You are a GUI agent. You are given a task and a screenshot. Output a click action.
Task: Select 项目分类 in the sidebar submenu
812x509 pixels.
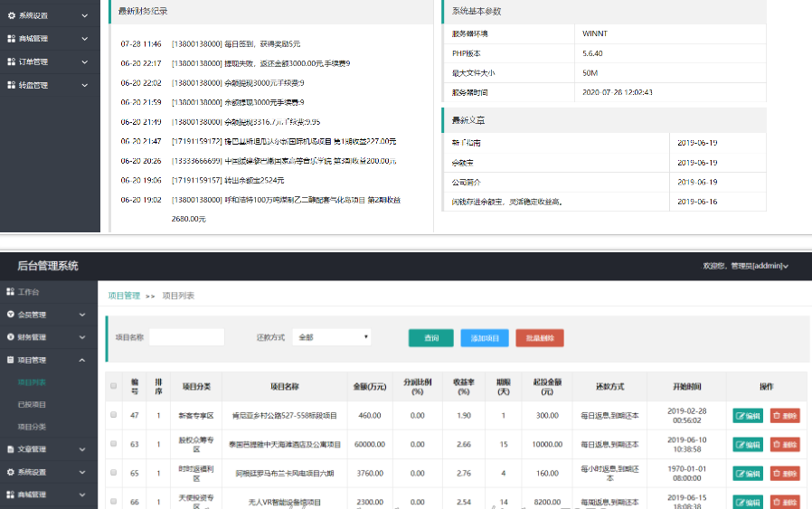click(33, 427)
